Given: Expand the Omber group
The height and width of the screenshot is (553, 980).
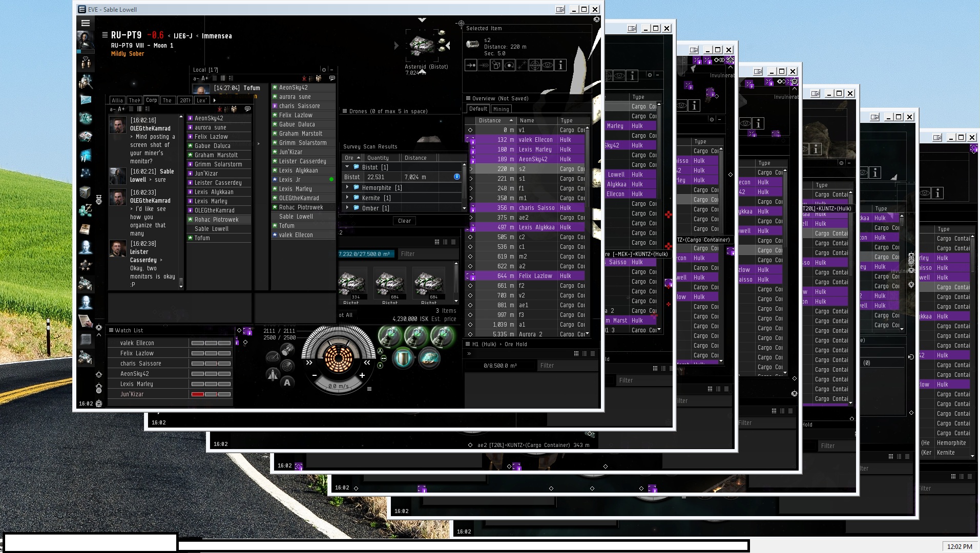Looking at the screenshot, I should [x=347, y=208].
